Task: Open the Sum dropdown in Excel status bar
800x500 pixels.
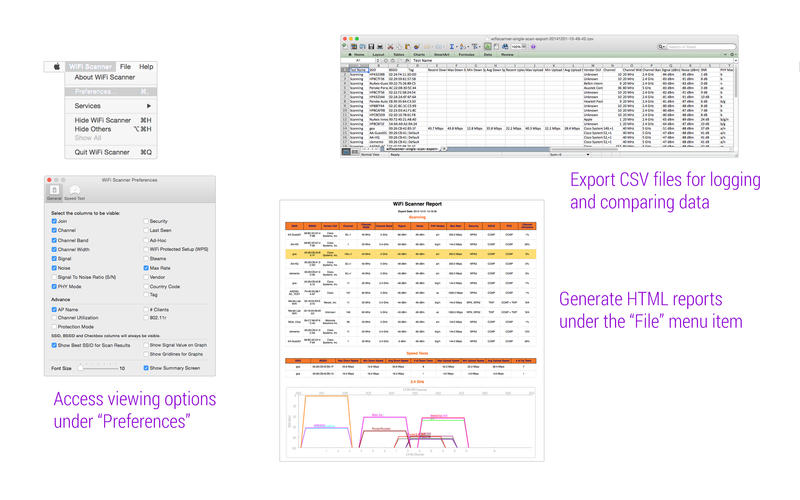Action: point(588,155)
